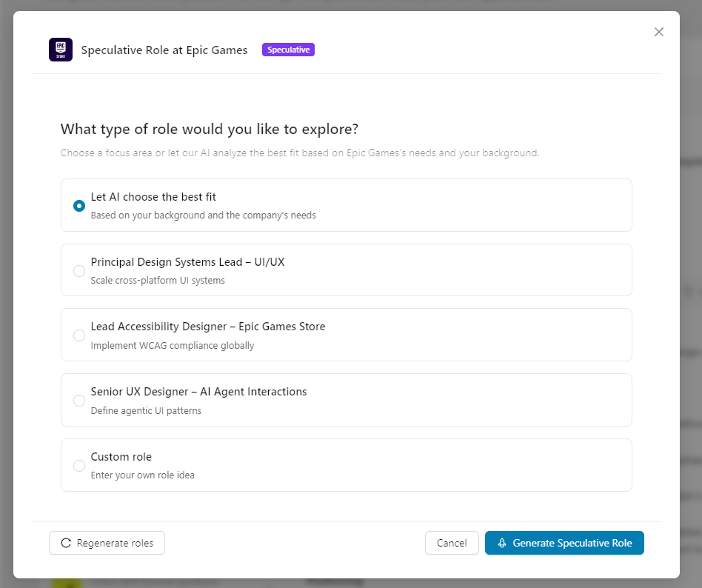Click 'Enter your own role idea' text
This screenshot has width=702, height=588.
(x=142, y=475)
